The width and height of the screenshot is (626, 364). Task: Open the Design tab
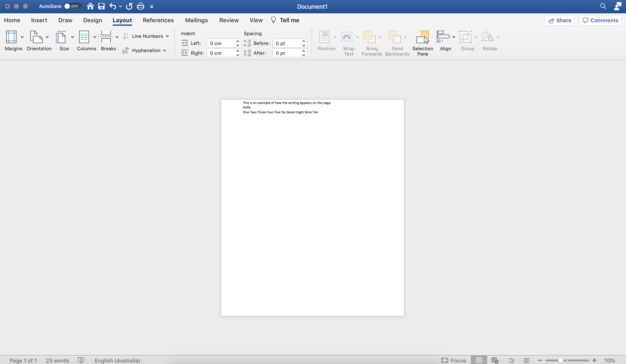click(x=92, y=20)
